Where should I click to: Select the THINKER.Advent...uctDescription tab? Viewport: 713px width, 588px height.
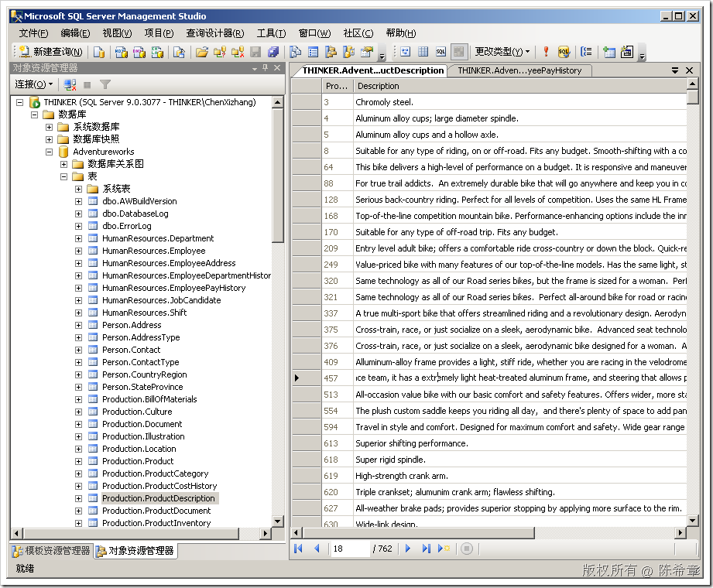tap(373, 70)
